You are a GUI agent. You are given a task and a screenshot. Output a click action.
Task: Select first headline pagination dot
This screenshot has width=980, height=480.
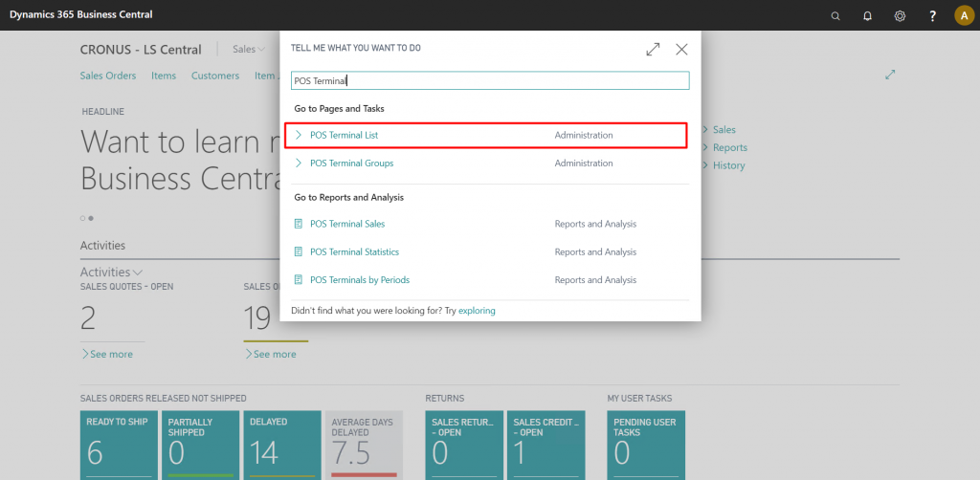pyautogui.click(x=82, y=218)
